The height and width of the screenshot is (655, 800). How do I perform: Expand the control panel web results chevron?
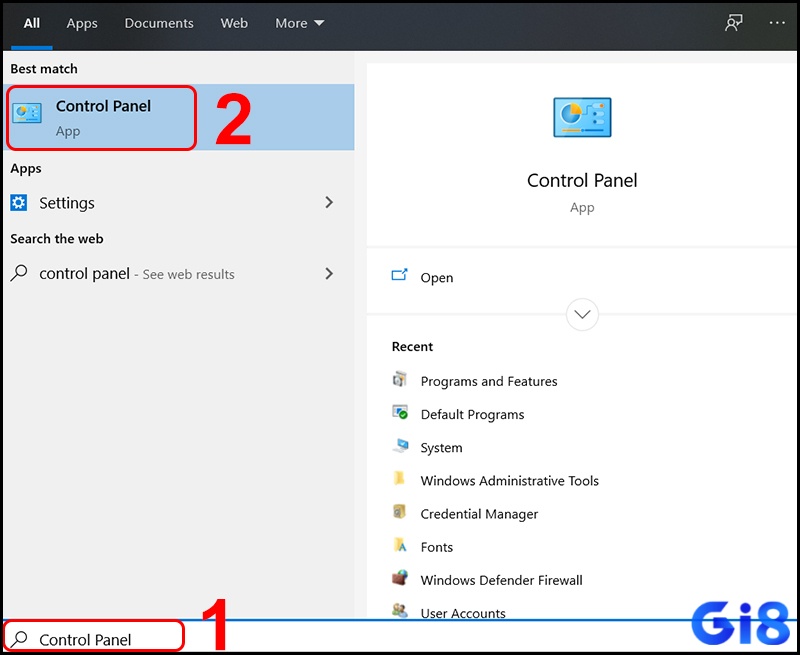(x=329, y=273)
